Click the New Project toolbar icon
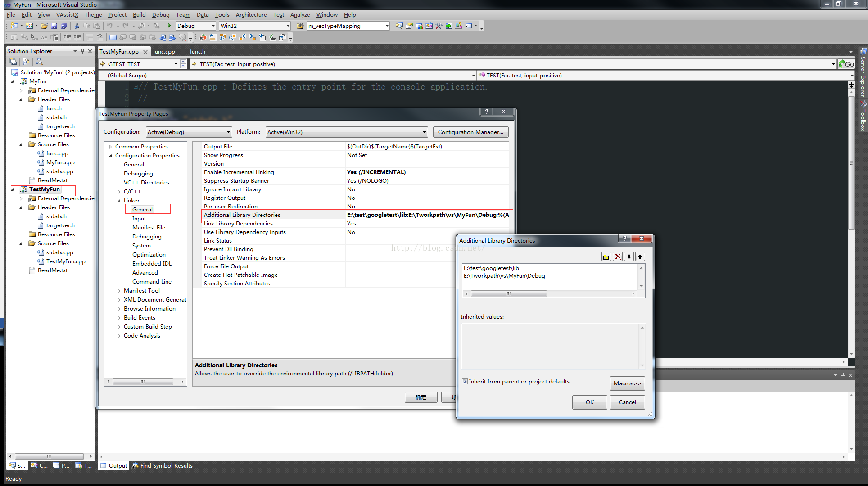 click(x=14, y=26)
